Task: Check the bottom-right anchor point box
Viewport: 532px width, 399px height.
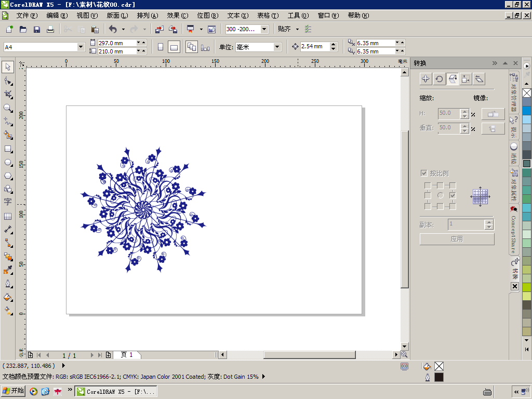Action: point(453,206)
